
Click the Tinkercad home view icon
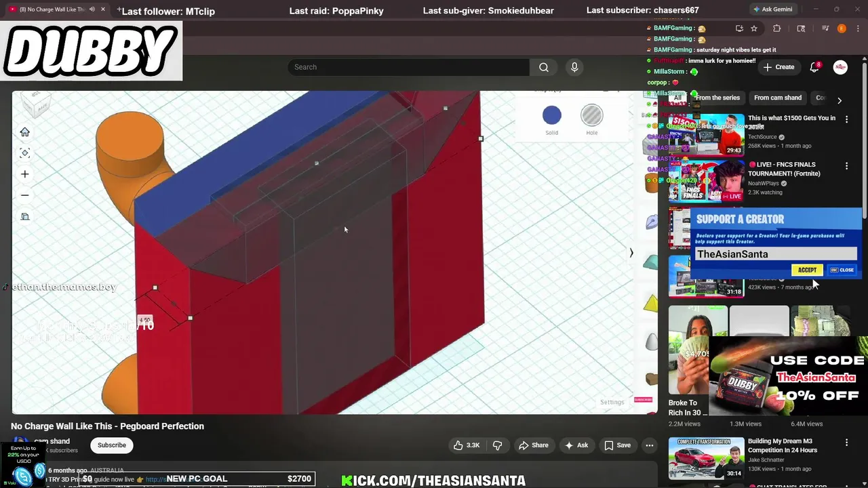24,132
